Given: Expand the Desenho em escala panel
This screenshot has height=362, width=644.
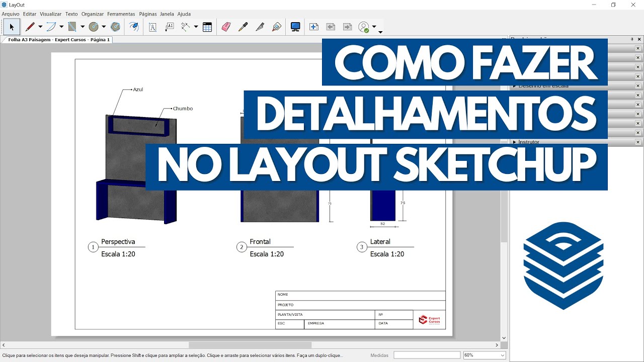Looking at the screenshot, I should 515,86.
